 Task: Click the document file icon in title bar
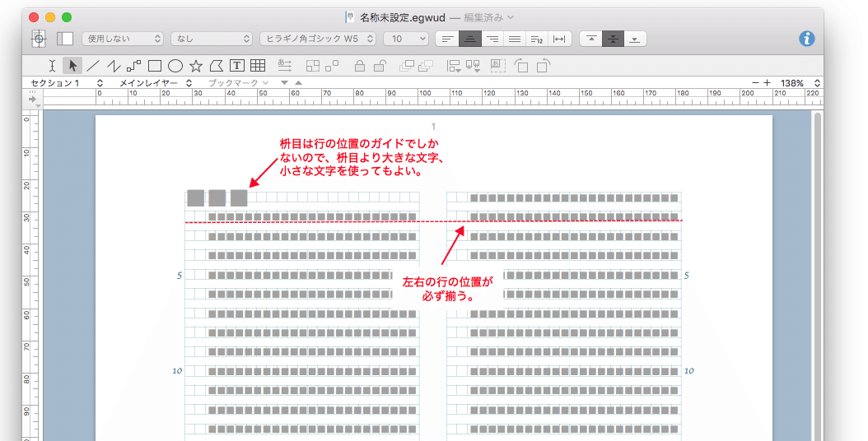point(350,17)
